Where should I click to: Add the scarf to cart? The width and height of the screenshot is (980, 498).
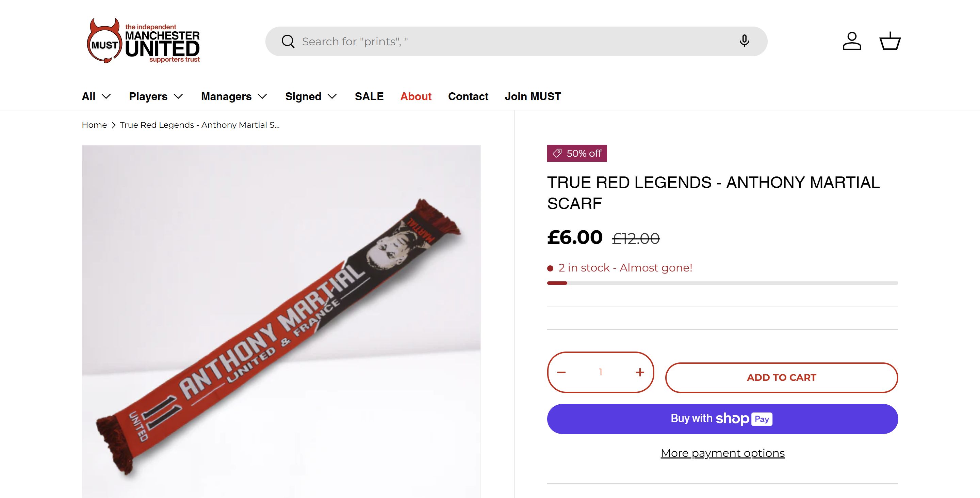tap(781, 377)
